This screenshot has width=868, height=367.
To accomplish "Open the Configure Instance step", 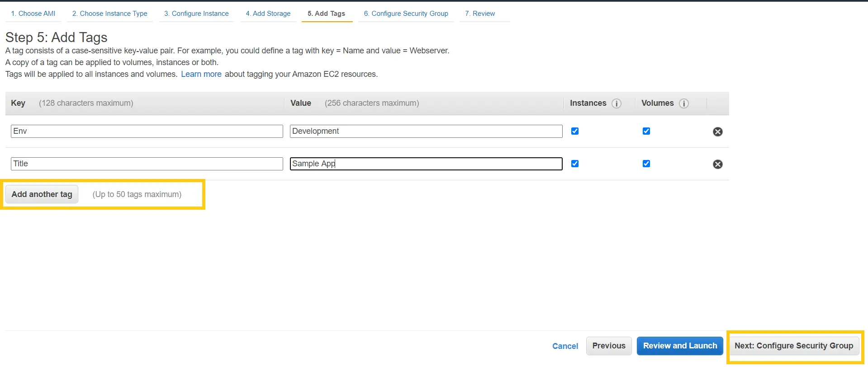I will point(196,14).
